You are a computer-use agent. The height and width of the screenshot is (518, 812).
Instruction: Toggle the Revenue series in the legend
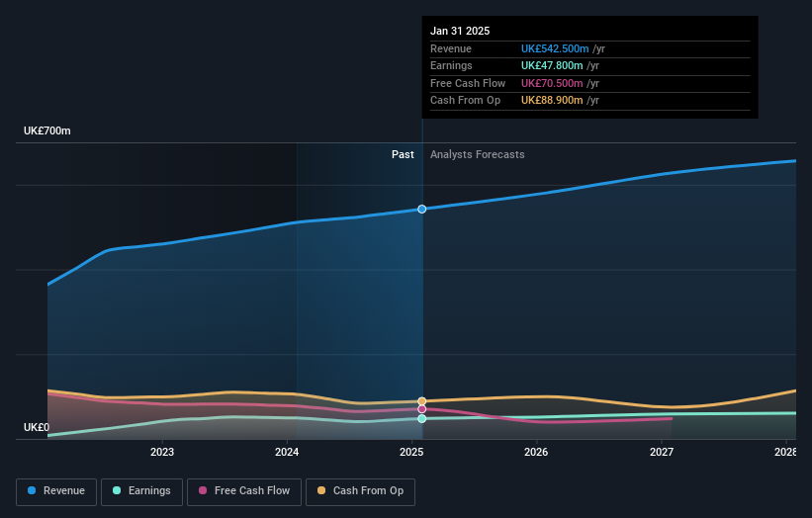[x=56, y=491]
